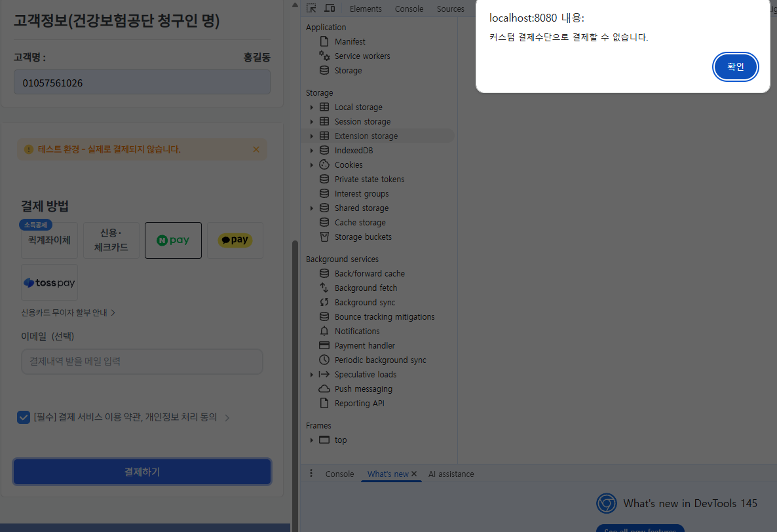Expand the Session storage tree arrow
Viewport: 777px width, 532px height.
(312, 121)
